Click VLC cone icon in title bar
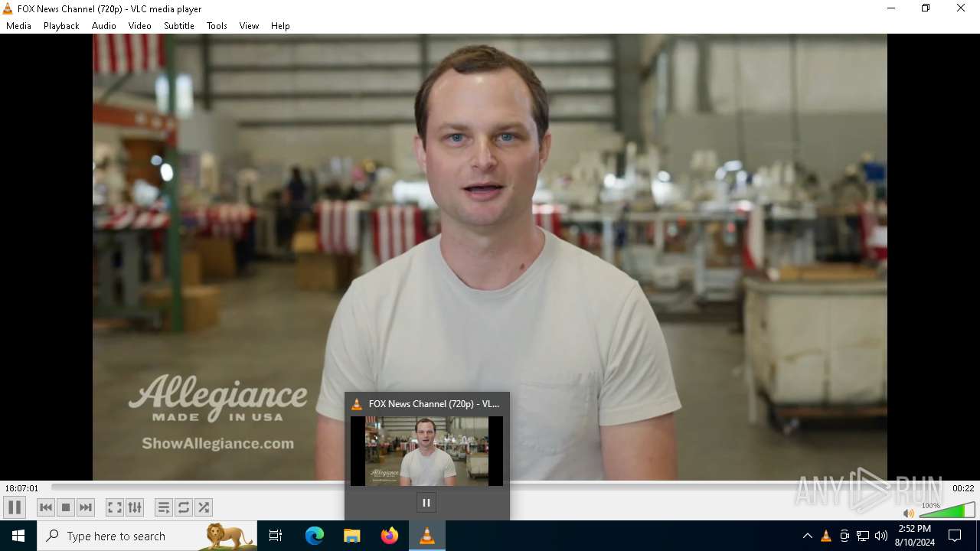The width and height of the screenshot is (980, 551). (8, 9)
